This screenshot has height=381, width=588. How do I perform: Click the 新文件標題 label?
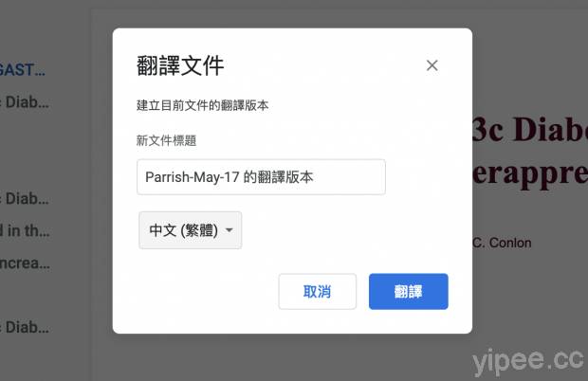(x=167, y=140)
